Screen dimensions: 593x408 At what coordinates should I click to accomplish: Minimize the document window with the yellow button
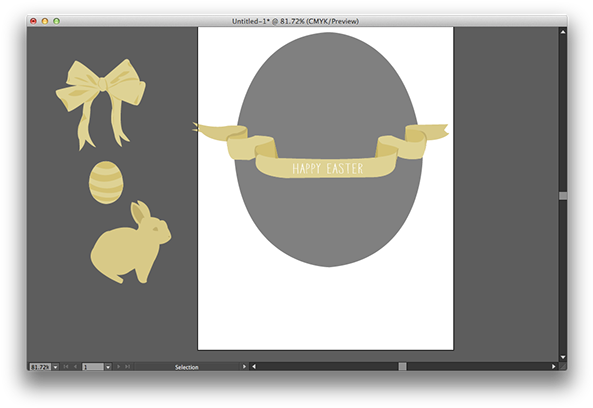[x=45, y=21]
